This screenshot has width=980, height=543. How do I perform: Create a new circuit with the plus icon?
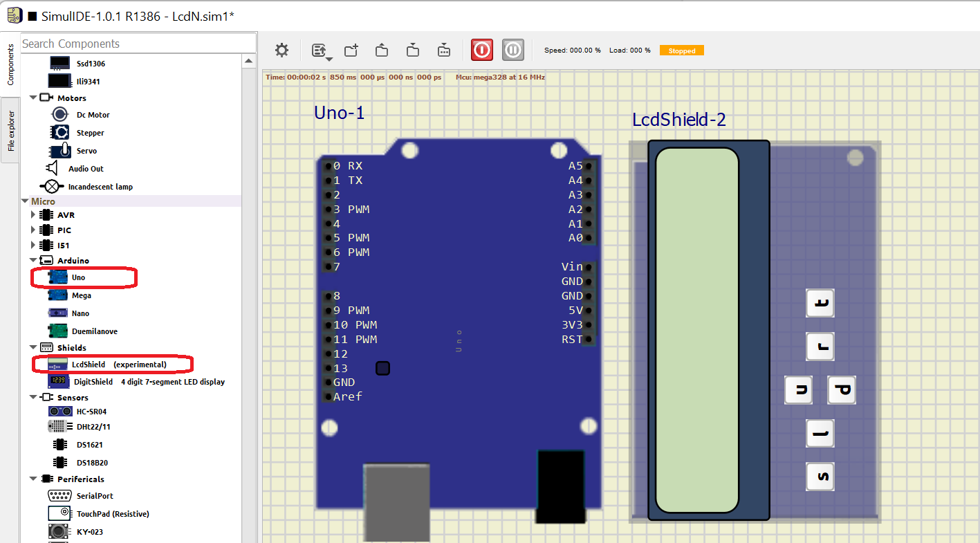pos(351,50)
